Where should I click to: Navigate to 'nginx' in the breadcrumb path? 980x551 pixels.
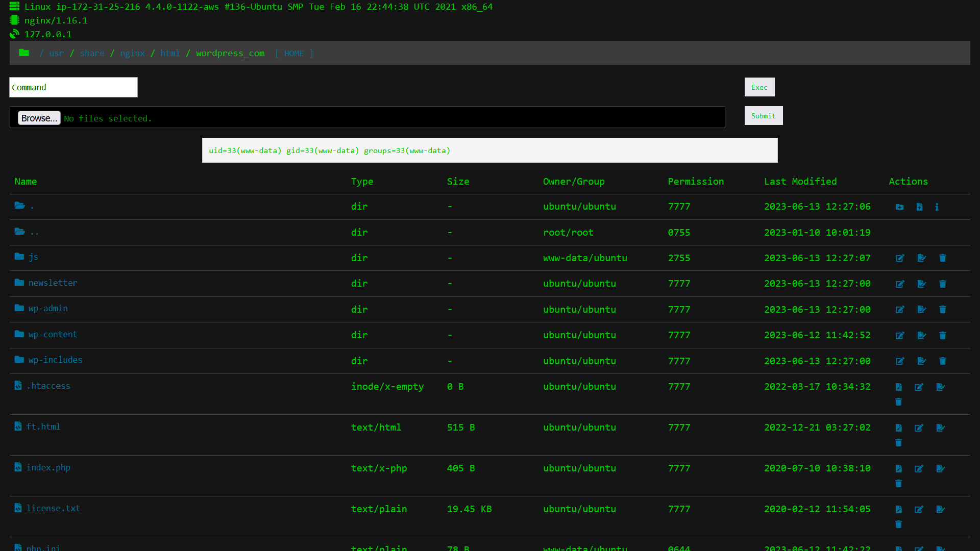tap(132, 53)
